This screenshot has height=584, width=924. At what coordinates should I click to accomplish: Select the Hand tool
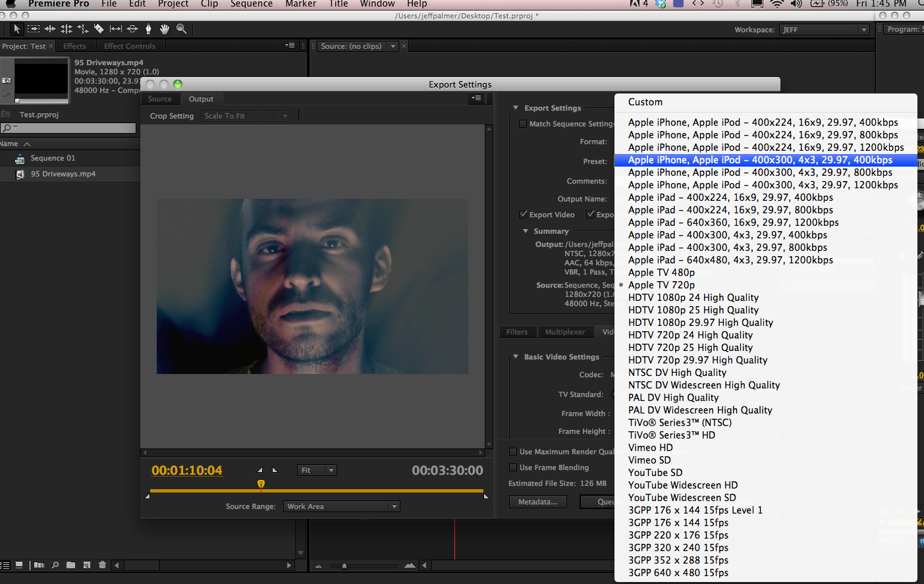click(x=165, y=29)
